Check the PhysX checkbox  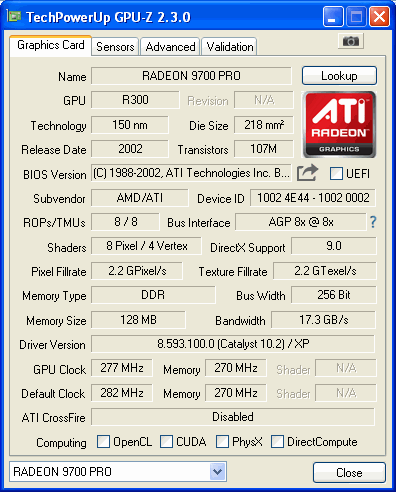222,442
